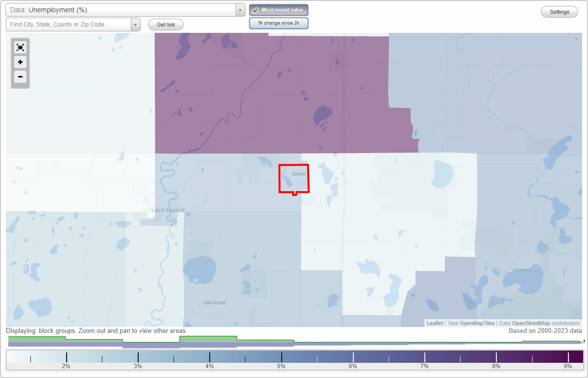Image resolution: width=588 pixels, height=378 pixels.
Task: Select the zoom-out minus icon
Action: pyautogui.click(x=20, y=77)
